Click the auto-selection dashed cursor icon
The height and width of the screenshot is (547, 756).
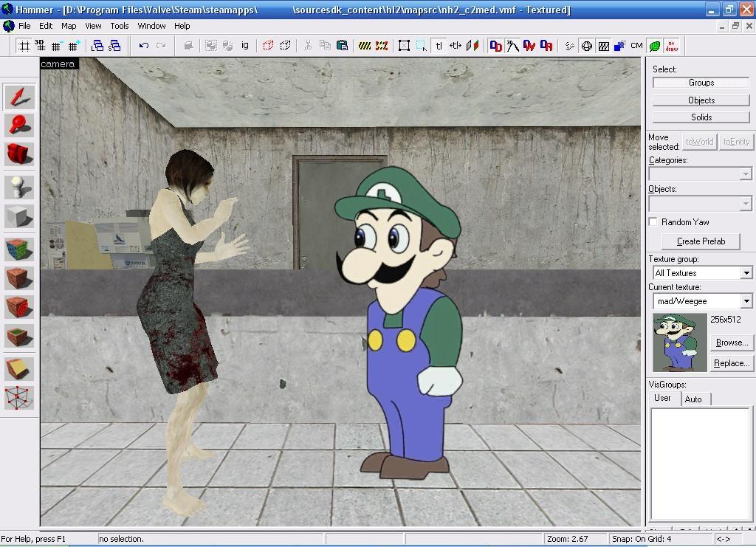tap(422, 46)
